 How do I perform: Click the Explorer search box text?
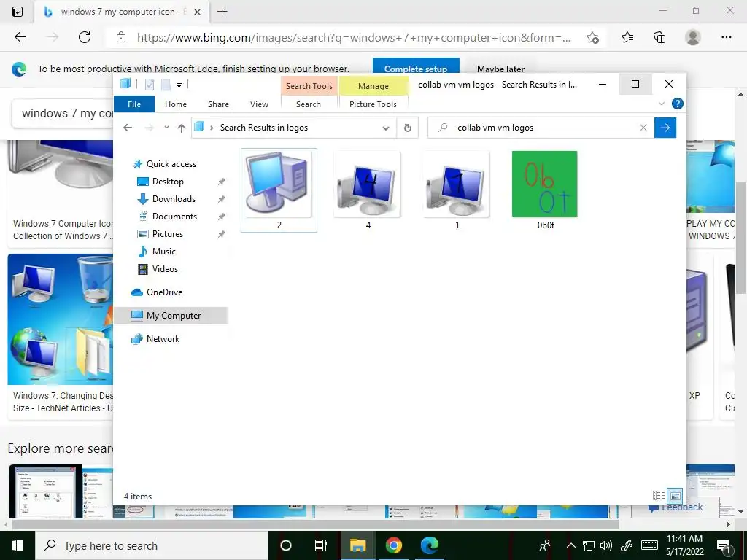click(495, 128)
